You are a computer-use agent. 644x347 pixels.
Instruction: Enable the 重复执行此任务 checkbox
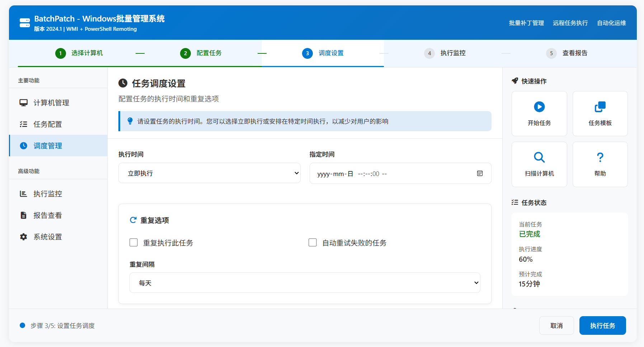[x=133, y=243]
